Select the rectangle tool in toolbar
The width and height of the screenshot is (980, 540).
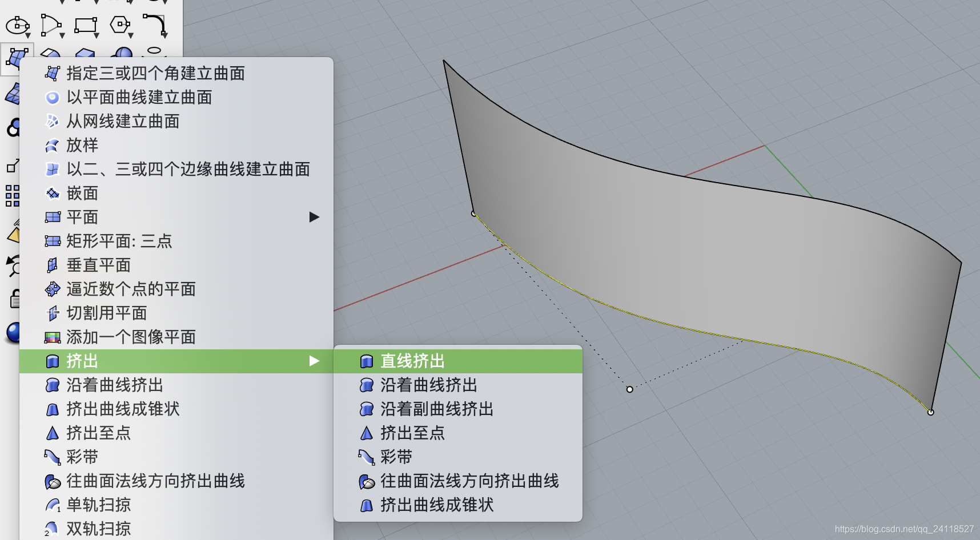pyautogui.click(x=86, y=25)
